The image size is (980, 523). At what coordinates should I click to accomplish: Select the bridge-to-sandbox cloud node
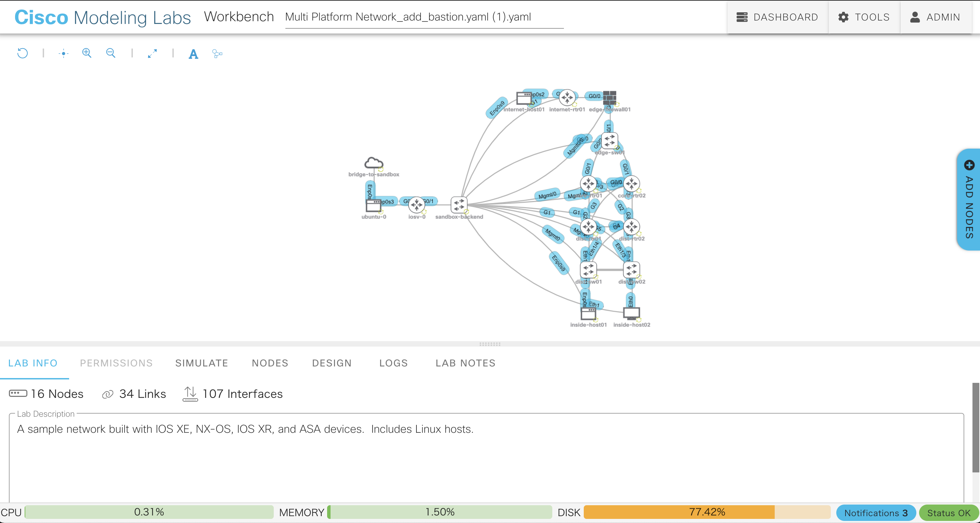coord(373,163)
